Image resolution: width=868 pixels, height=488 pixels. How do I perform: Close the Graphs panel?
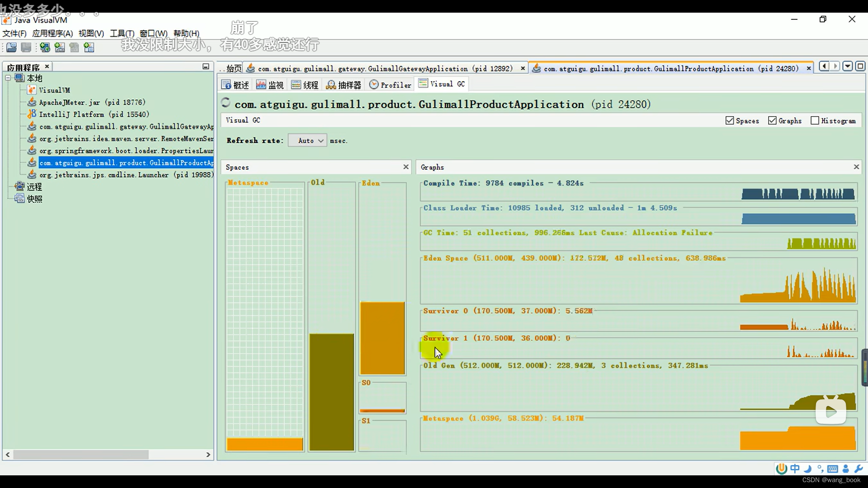tap(856, 167)
